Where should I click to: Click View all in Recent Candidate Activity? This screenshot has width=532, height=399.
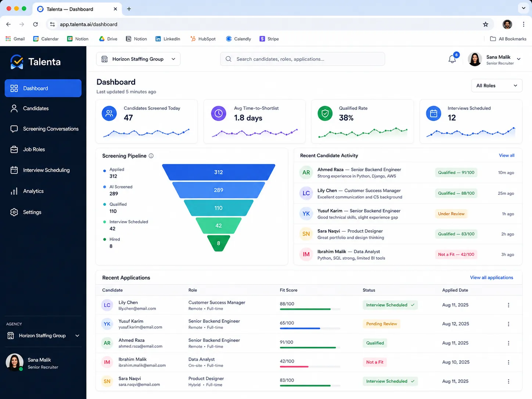point(507,155)
